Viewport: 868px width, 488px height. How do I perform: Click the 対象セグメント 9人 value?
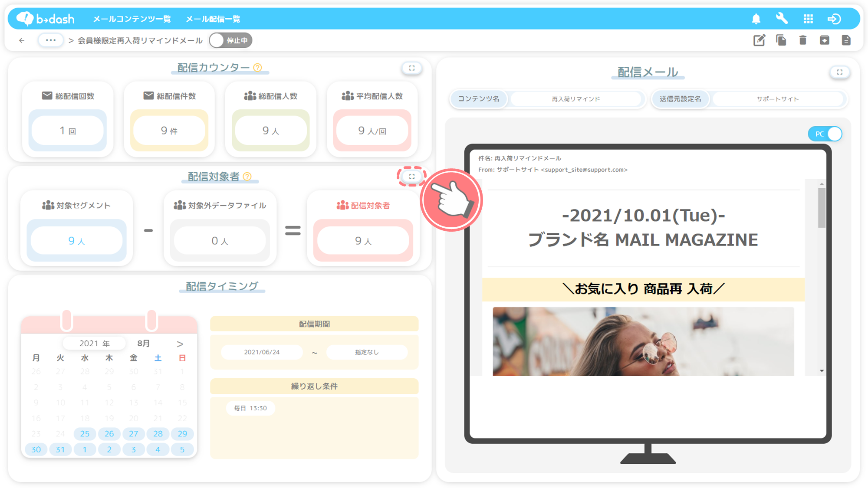click(x=76, y=241)
